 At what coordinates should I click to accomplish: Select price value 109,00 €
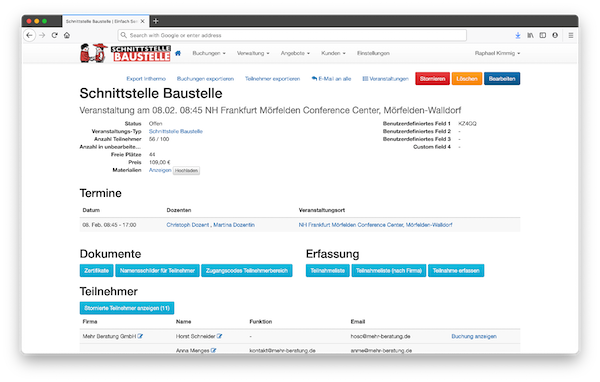(x=160, y=162)
